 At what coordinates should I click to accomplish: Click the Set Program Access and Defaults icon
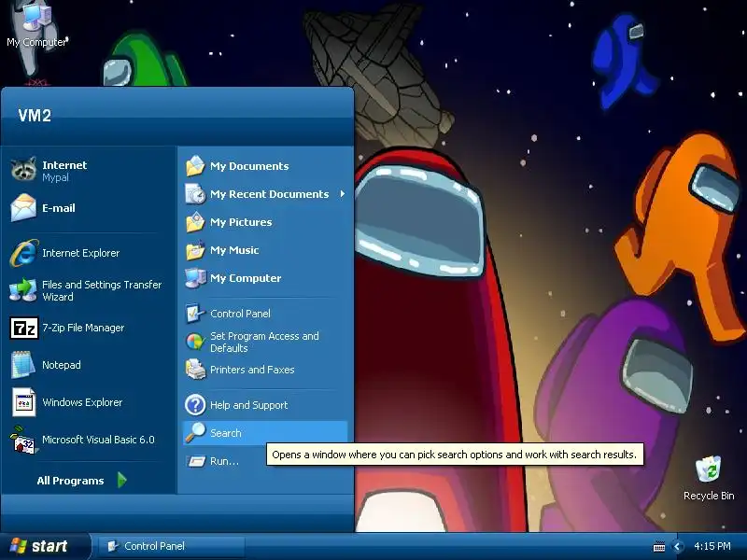point(195,342)
